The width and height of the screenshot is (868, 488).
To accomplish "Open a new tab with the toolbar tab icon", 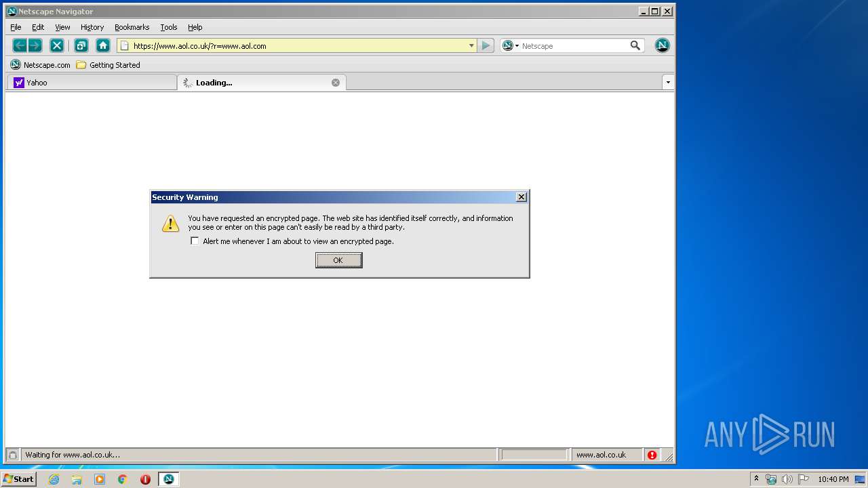I will tap(81, 45).
